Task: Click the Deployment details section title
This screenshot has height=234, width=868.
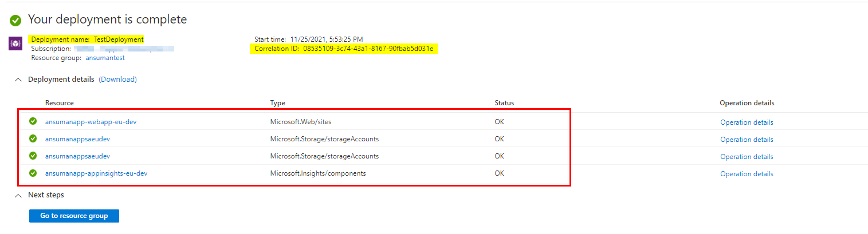Action: (x=61, y=80)
